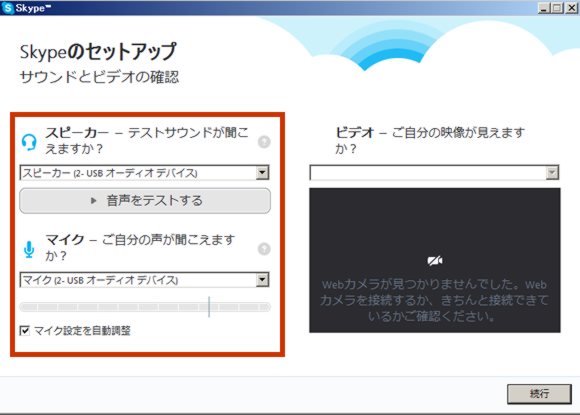The image size is (580, 415).
Task: Minimize the Skype setup window
Action: coord(543,8)
